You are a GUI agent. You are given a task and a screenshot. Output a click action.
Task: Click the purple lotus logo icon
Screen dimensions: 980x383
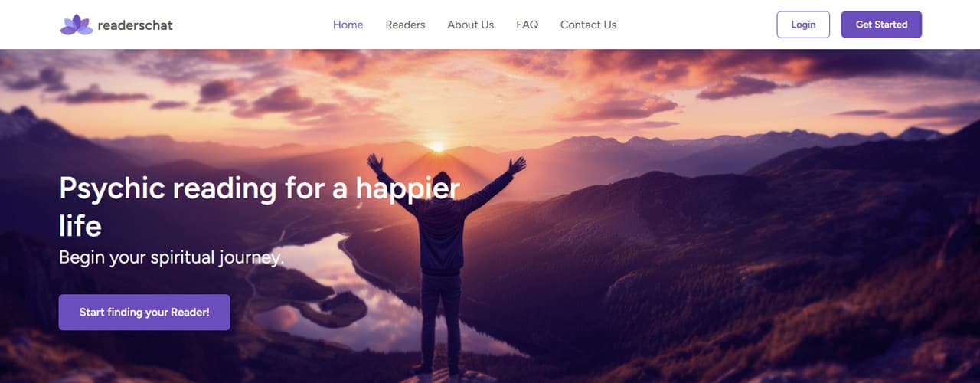76,25
